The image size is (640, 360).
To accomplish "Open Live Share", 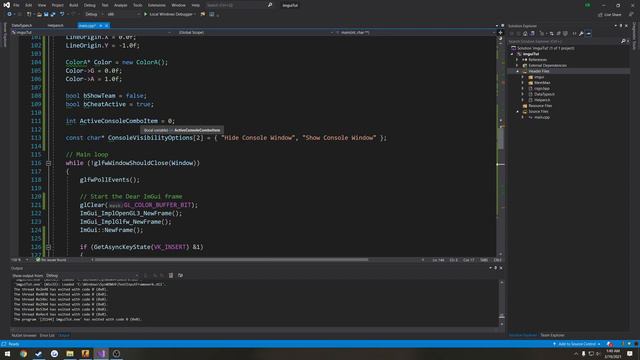I will [610, 15].
